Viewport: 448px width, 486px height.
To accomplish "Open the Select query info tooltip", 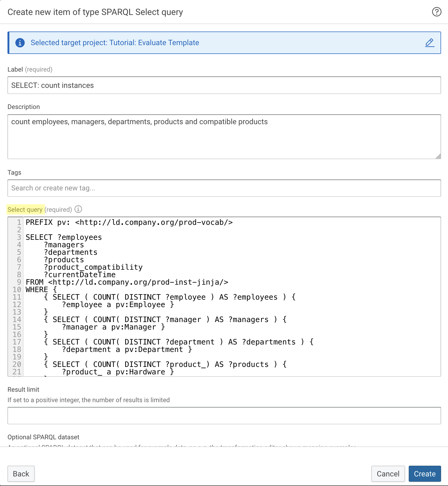I will [78, 209].
